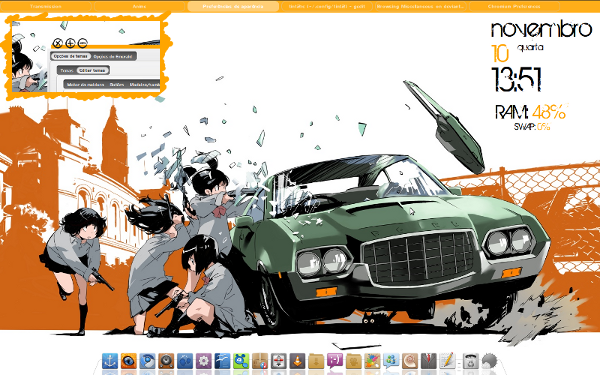Image resolution: width=600 pixels, height=375 pixels.
Task: Launch the orange eye image viewer icon
Action: (x=129, y=361)
